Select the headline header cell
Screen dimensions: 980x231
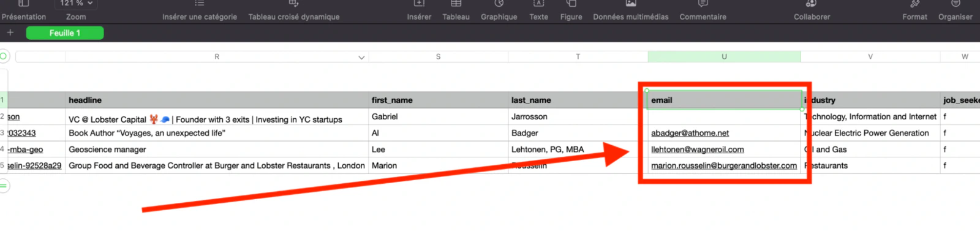pyautogui.click(x=217, y=100)
